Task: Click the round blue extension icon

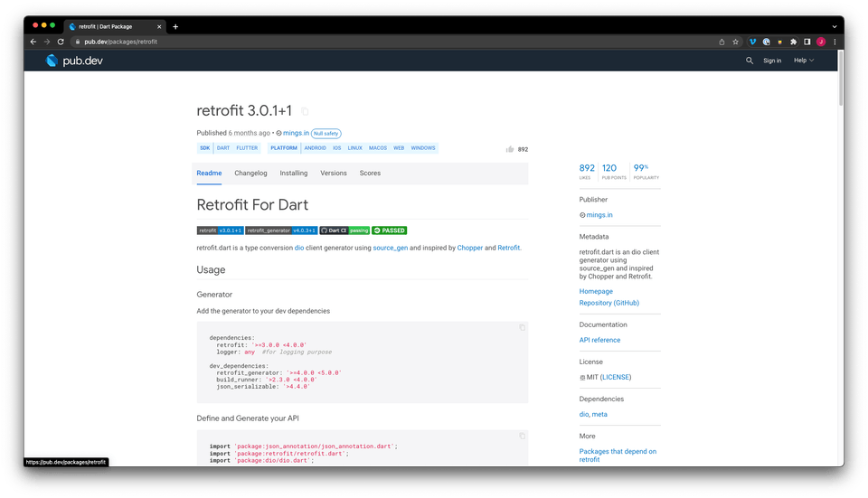Action: [x=766, y=42]
